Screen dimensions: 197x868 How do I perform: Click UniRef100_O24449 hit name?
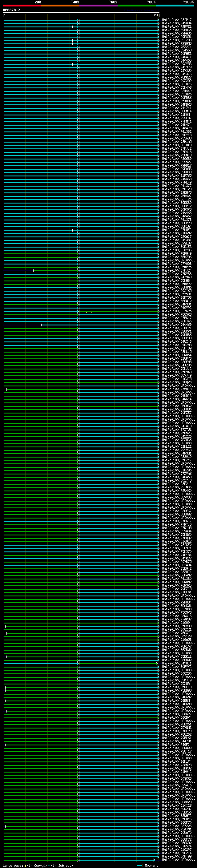coord(176,91)
